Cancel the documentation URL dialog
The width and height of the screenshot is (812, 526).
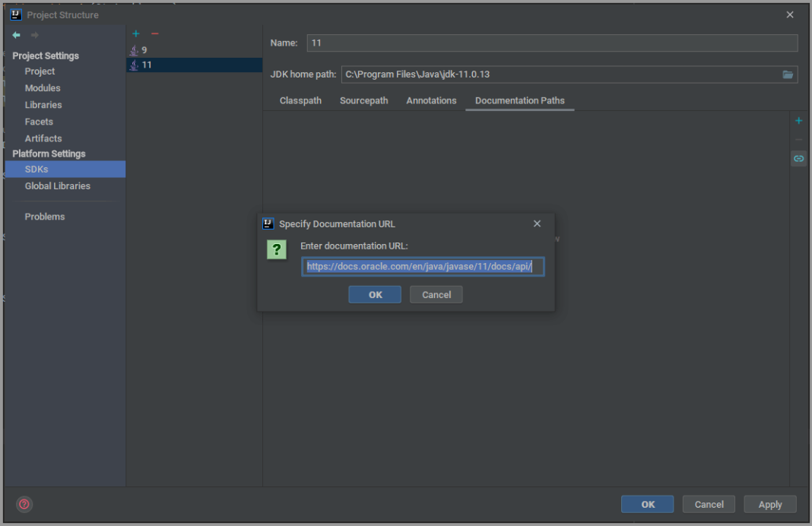(436, 295)
